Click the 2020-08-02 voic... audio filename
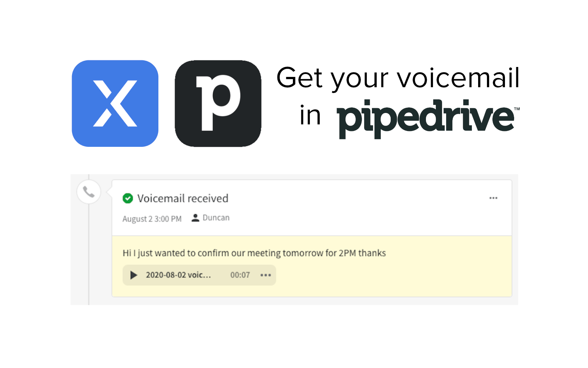Viewport: 588px width, 368px height. (178, 275)
